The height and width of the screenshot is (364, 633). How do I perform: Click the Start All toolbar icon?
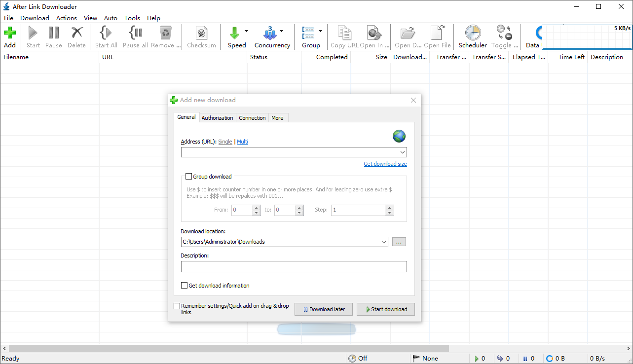(106, 33)
